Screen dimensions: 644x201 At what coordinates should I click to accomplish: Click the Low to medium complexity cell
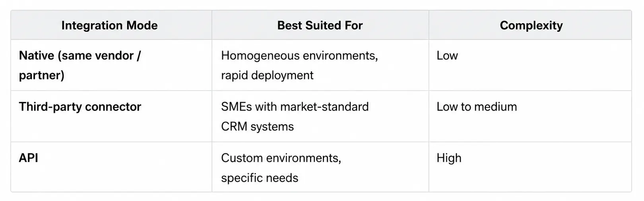(x=477, y=107)
